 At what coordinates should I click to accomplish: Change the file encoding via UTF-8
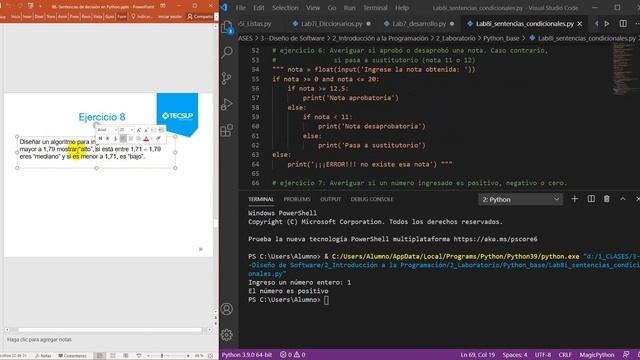pos(542,355)
